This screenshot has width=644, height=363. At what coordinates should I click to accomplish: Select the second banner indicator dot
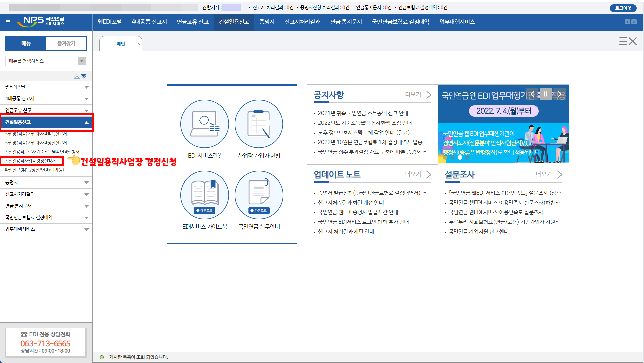pos(453,157)
